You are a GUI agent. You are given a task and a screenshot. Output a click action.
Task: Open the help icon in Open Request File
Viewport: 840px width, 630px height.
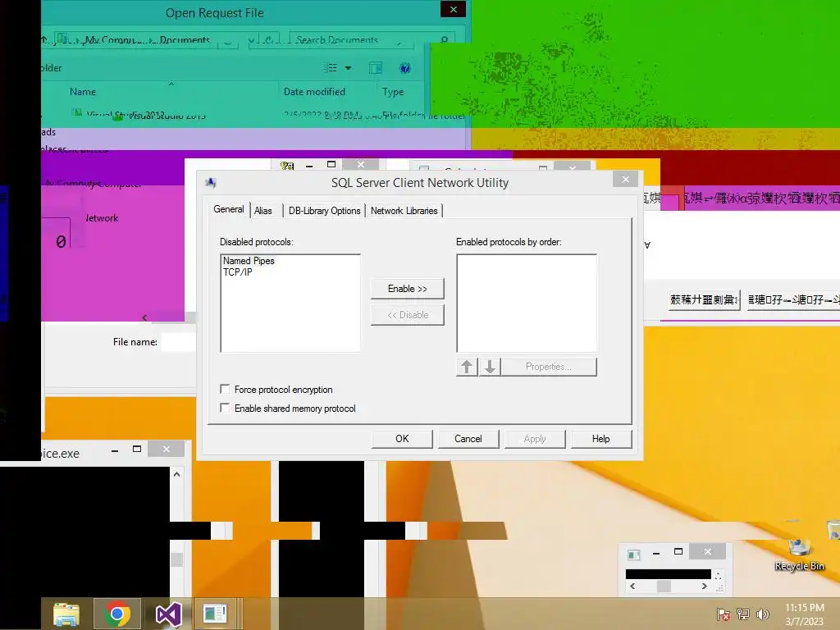405,68
